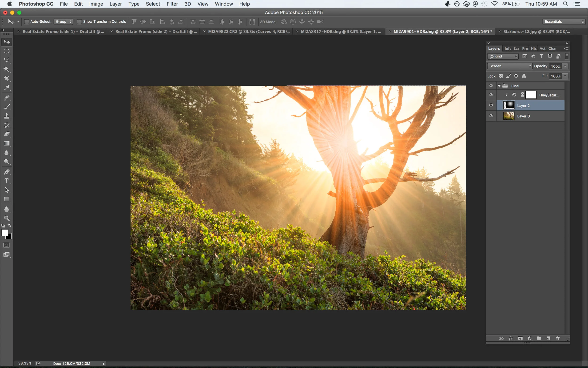Select the Move tool in the toolbox

point(7,42)
